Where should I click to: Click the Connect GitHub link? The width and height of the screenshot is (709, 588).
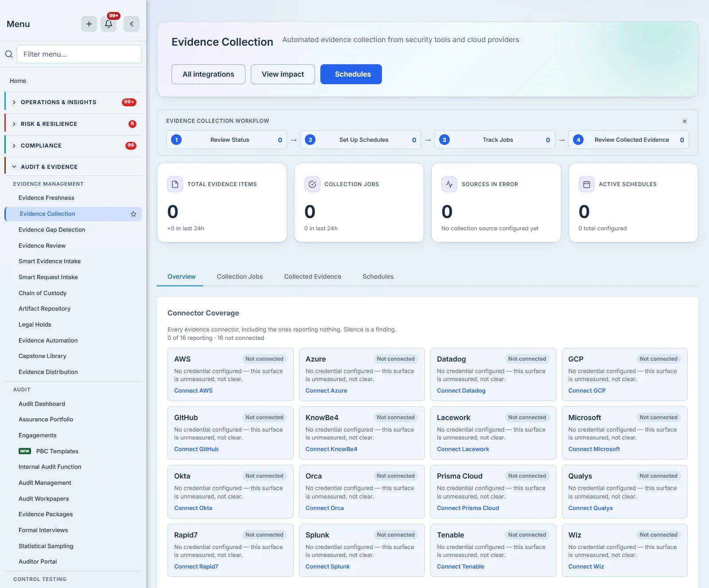(196, 449)
